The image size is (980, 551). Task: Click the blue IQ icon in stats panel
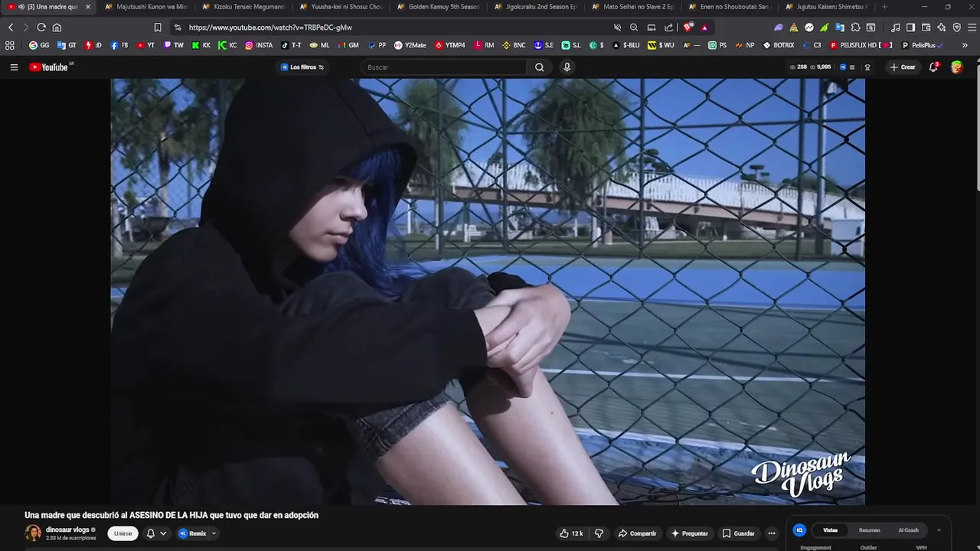coord(799,530)
